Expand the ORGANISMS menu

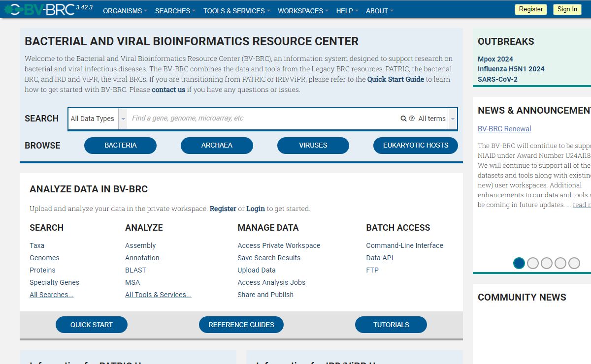pos(125,11)
